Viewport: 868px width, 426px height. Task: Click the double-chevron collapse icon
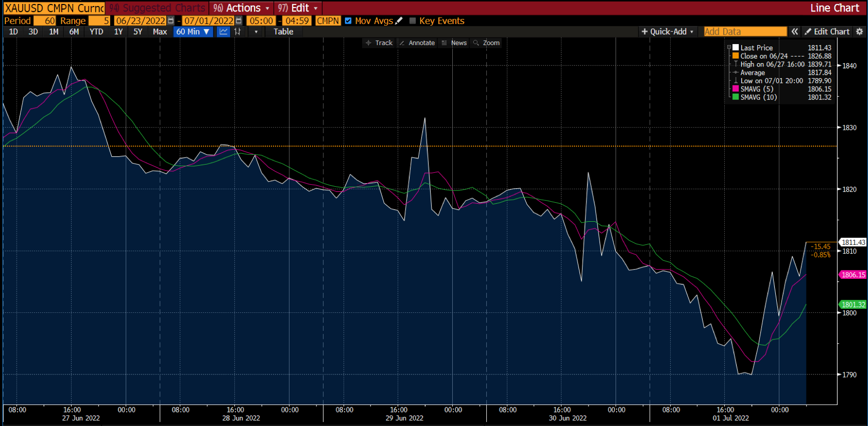[x=795, y=32]
